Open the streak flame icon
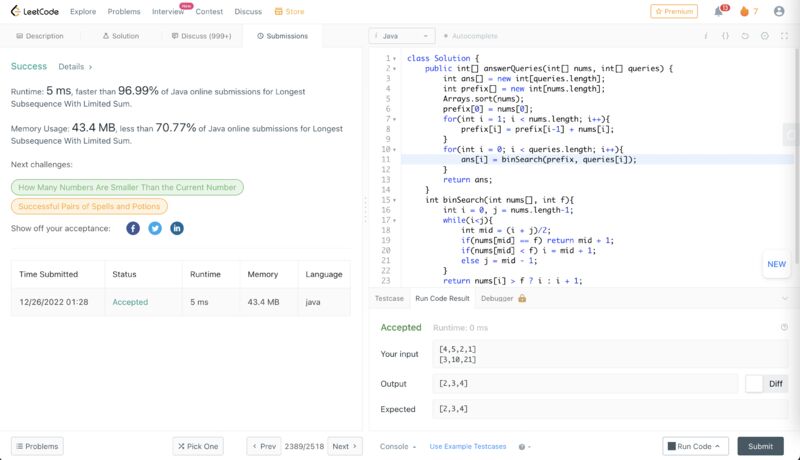800x460 pixels. [x=744, y=11]
